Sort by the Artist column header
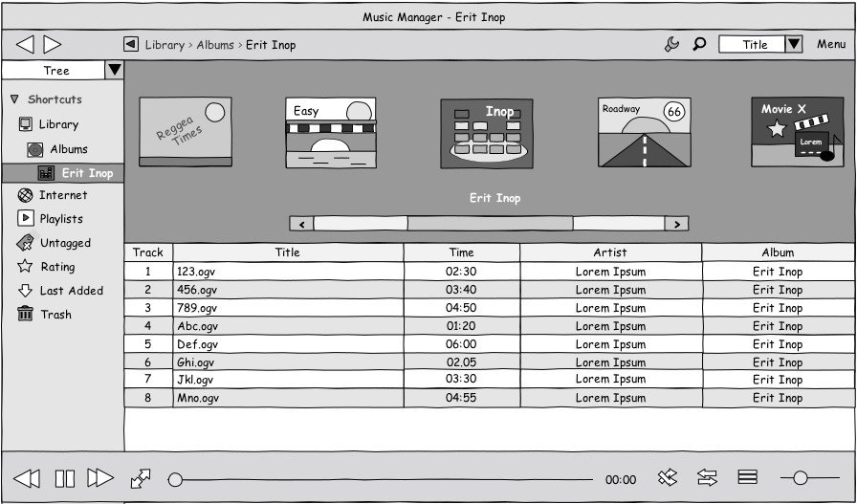857x504 pixels. coord(610,252)
